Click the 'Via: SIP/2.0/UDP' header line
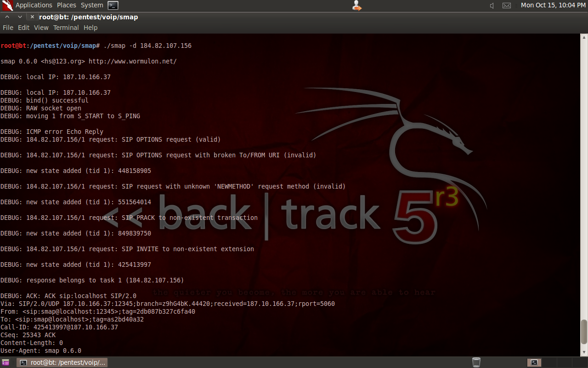This screenshot has height=368, width=588. point(168,304)
